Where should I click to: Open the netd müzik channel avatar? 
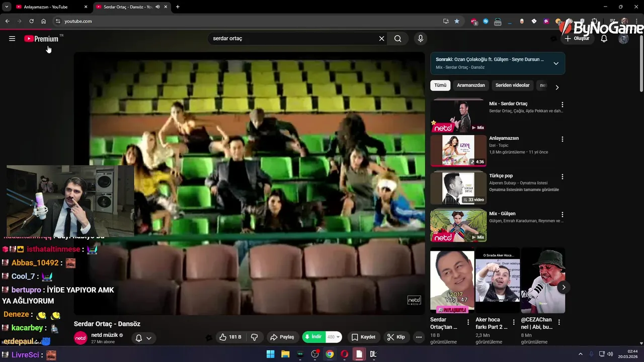80,338
